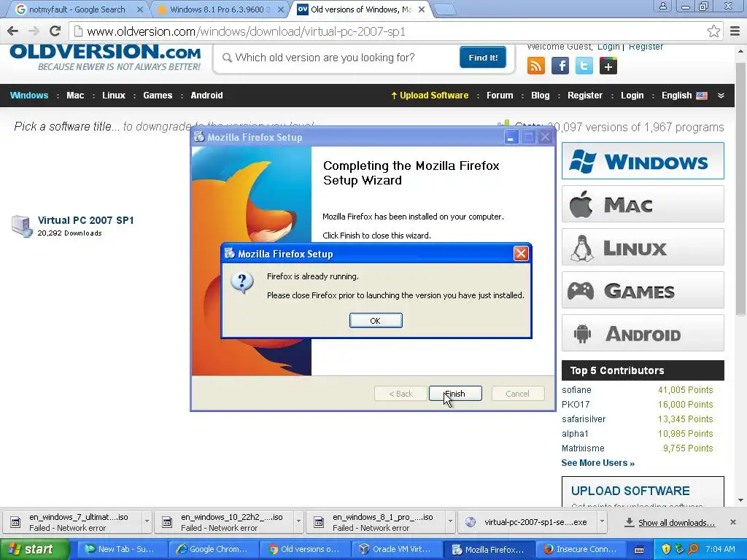The height and width of the screenshot is (560, 747).
Task: Click the Chrome back arrow
Action: pyautogui.click(x=13, y=31)
